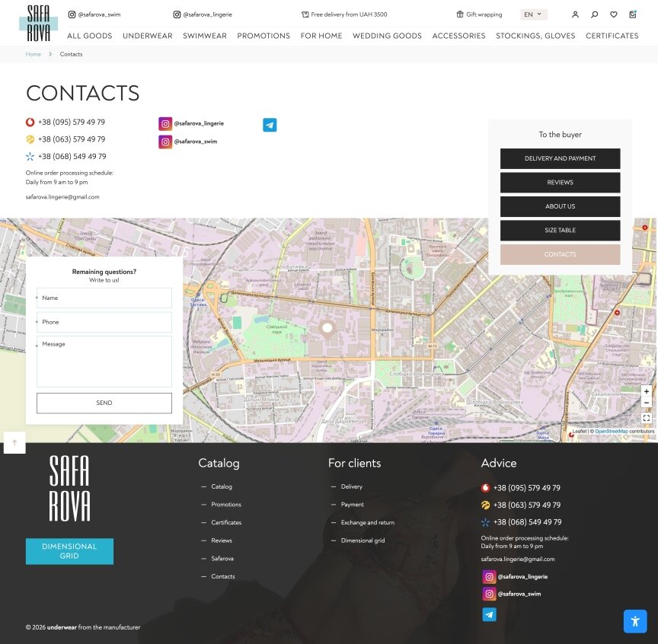Open the Telegram icon in the footer
The image size is (658, 644).
[489, 614]
